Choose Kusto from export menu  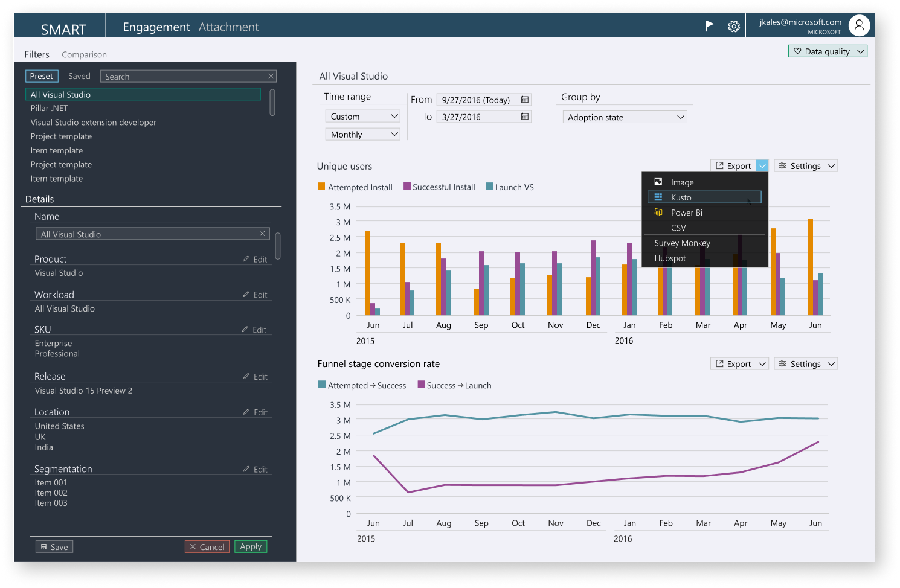[x=704, y=197]
